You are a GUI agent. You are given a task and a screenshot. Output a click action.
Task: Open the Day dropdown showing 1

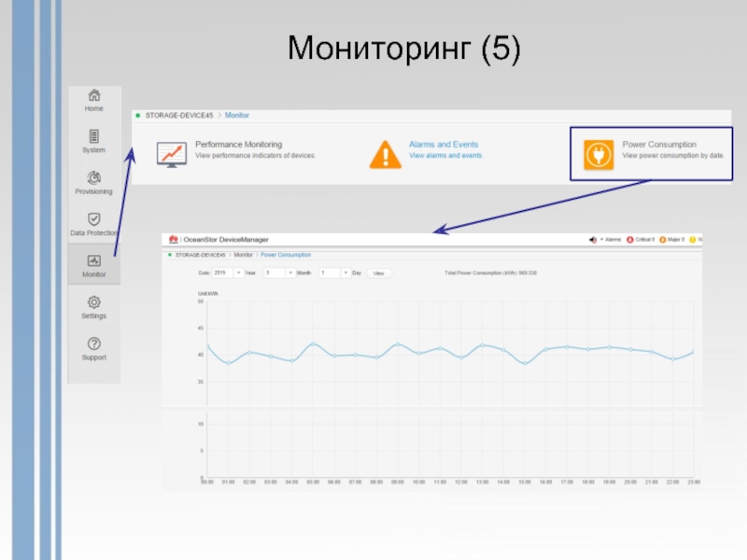tap(335, 273)
